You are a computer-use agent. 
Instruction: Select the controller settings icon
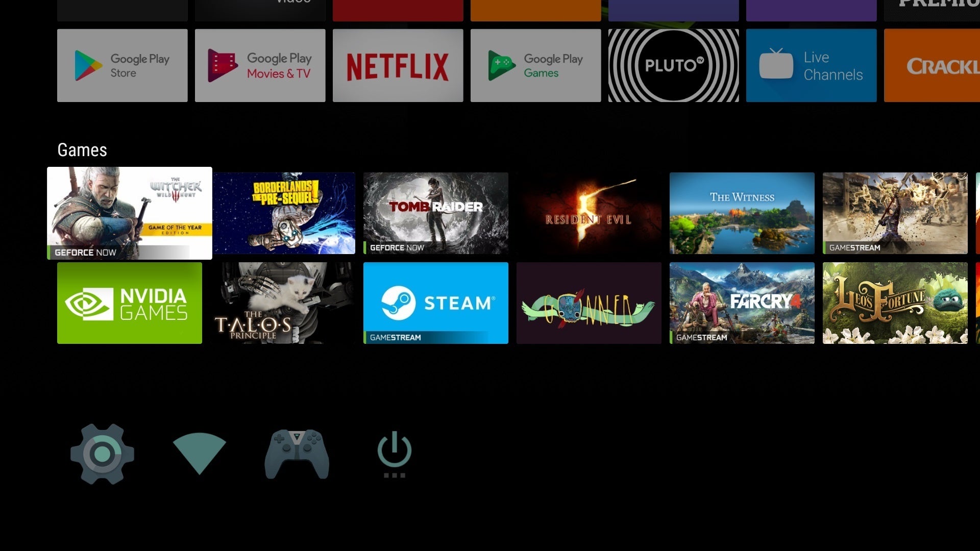tap(297, 452)
